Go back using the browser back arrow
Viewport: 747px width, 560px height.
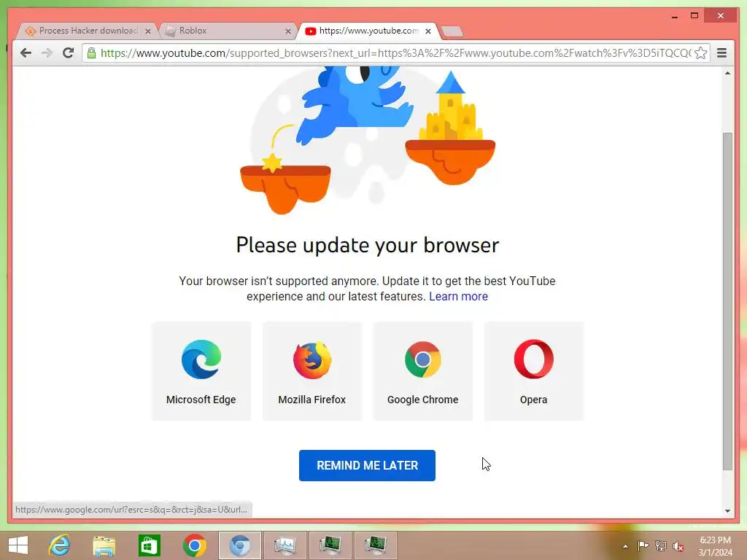click(x=26, y=52)
